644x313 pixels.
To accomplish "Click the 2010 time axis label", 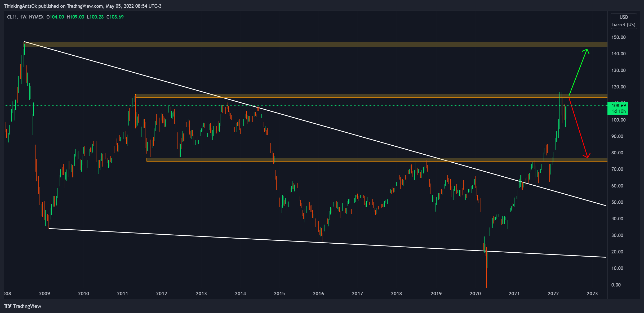I will coord(84,294).
